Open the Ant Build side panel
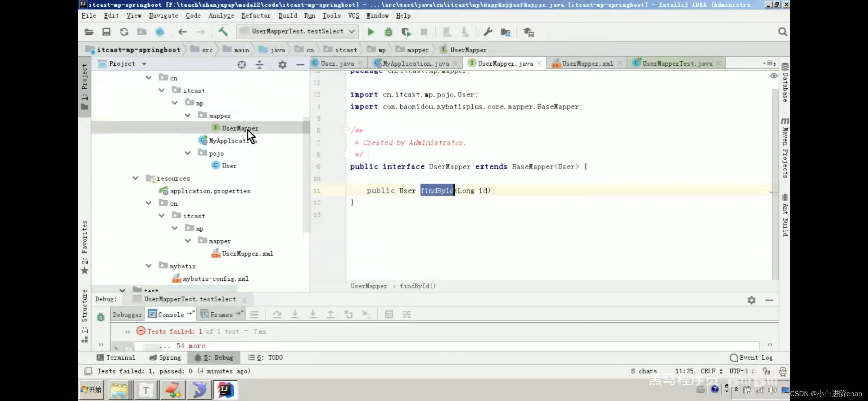The height and width of the screenshot is (401, 868). (785, 215)
